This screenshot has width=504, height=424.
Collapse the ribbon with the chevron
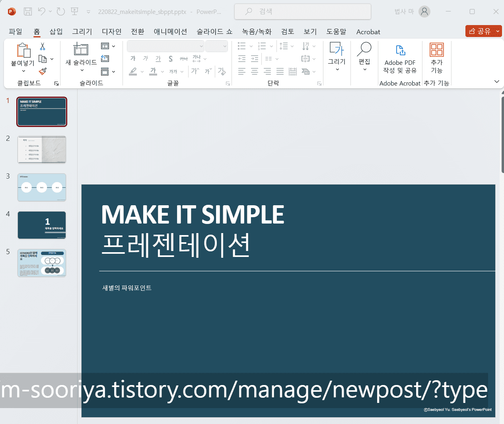click(x=496, y=82)
